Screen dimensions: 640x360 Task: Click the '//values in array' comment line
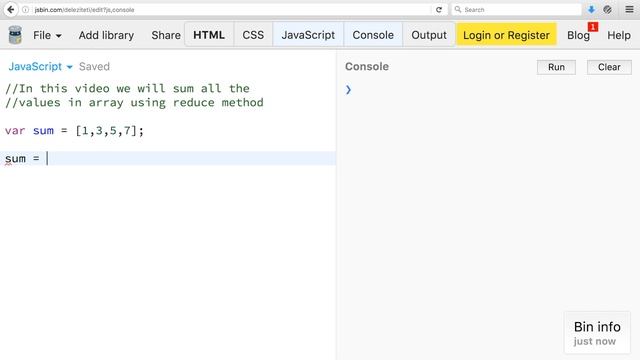point(134,102)
